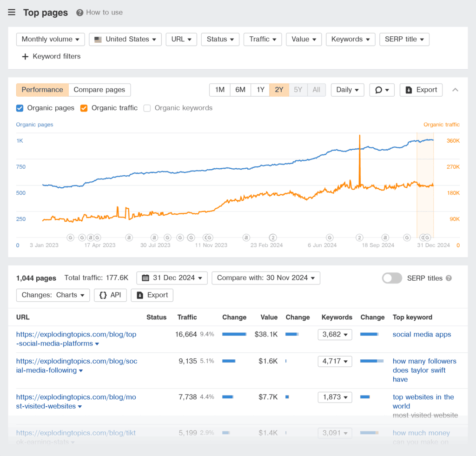This screenshot has width=476, height=456.
Task: Select the Performance tab
Action: coord(42,90)
